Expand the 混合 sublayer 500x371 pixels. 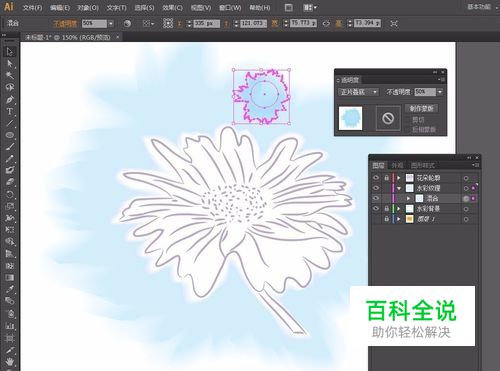408,198
